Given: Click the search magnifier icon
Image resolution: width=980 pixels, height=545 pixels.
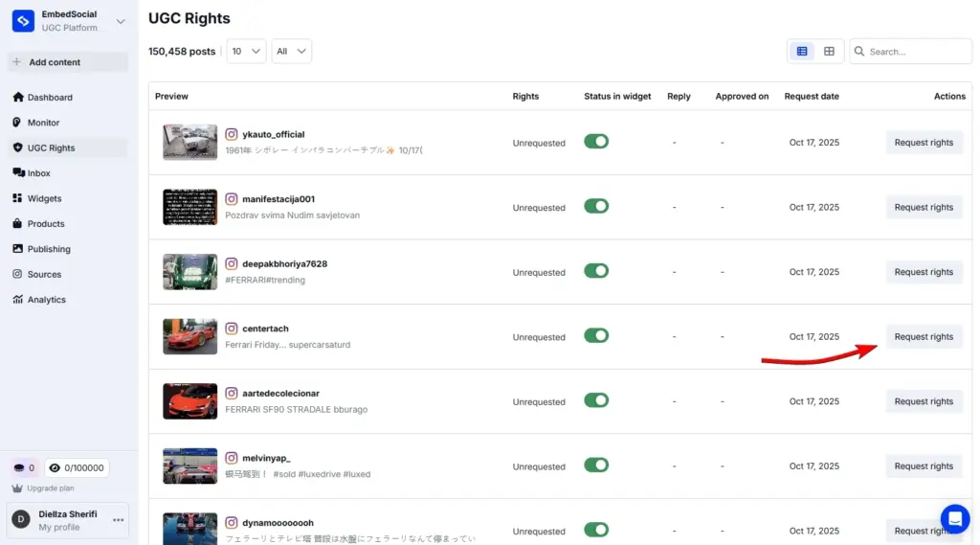Looking at the screenshot, I should 859,52.
